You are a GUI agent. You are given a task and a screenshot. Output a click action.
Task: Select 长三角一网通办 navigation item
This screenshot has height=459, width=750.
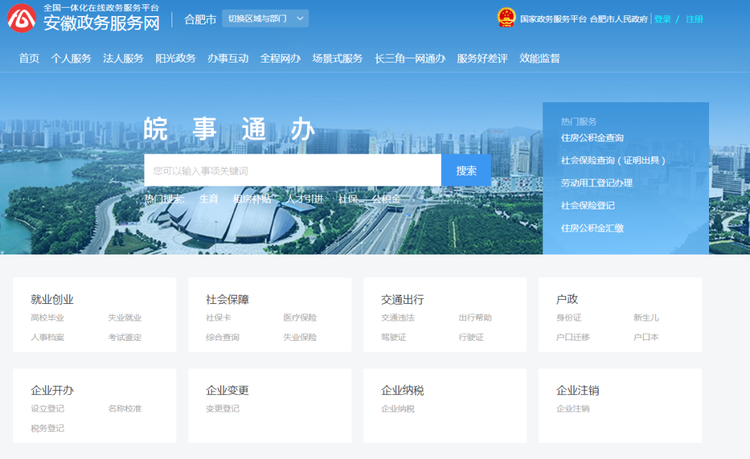409,58
